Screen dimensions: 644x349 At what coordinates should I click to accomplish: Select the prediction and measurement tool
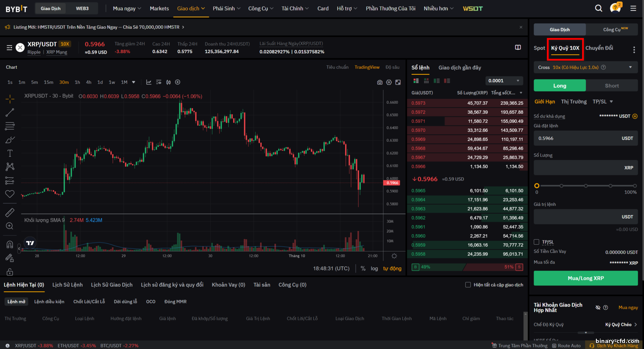(x=10, y=180)
